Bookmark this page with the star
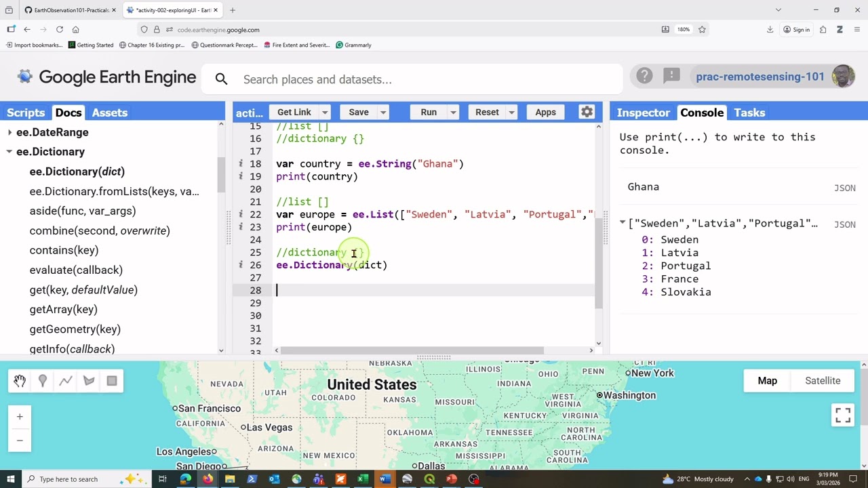 [702, 30]
